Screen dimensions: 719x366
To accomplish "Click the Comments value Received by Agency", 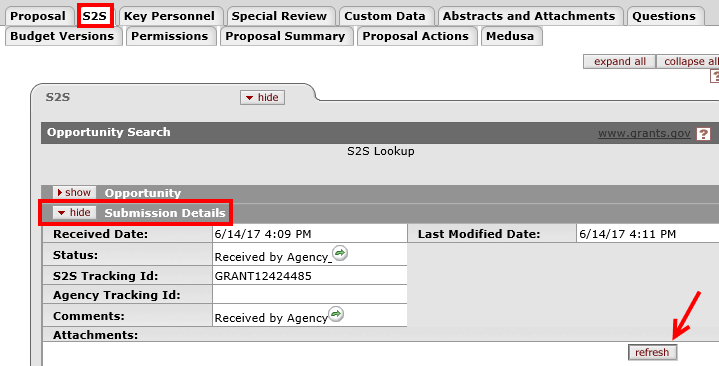I will [271, 318].
